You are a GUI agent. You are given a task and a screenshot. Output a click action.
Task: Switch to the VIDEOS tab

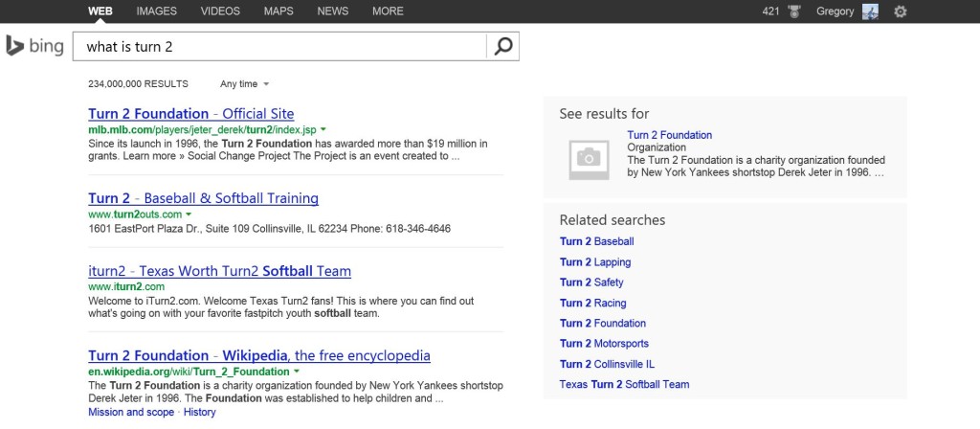tap(220, 11)
